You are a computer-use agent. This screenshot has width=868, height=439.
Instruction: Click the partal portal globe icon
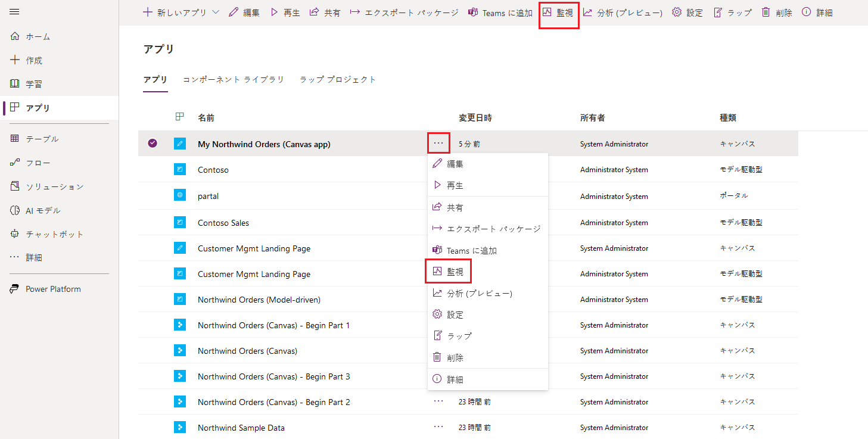(x=180, y=195)
